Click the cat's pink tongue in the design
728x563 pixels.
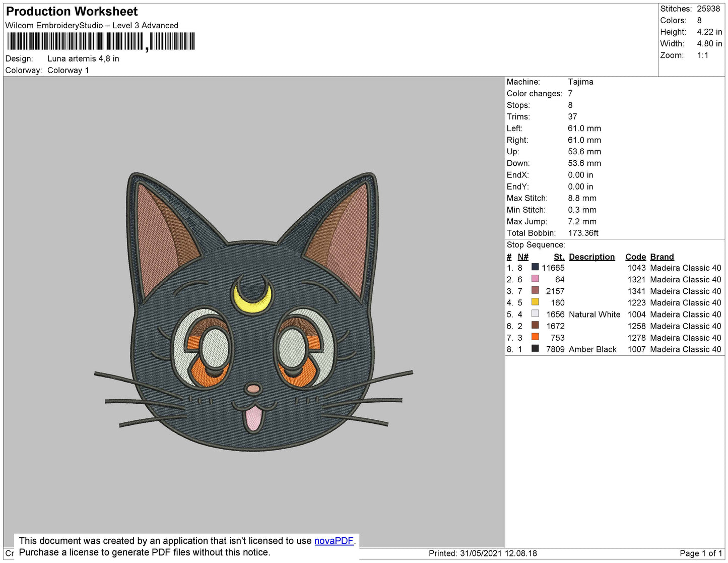253,418
